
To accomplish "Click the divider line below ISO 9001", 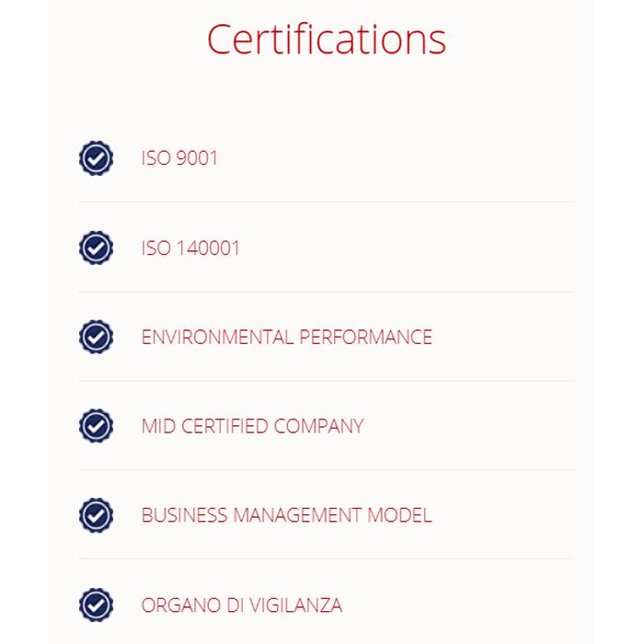I will [326, 201].
